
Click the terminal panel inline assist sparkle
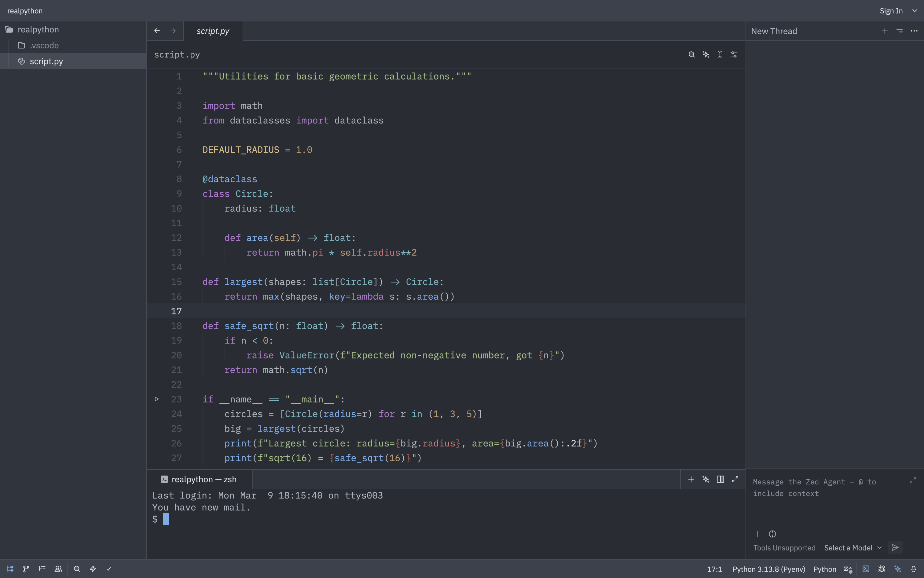pos(706,480)
